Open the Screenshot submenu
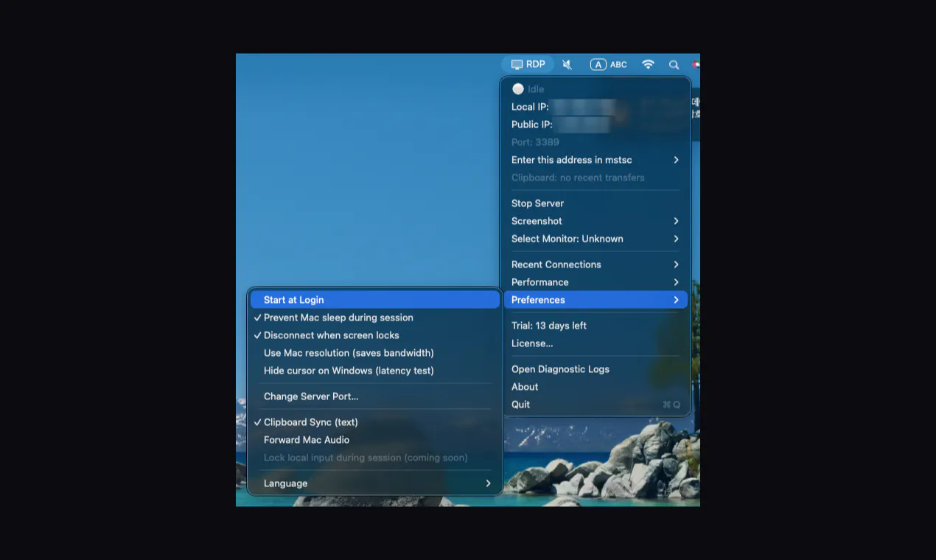 (596, 221)
